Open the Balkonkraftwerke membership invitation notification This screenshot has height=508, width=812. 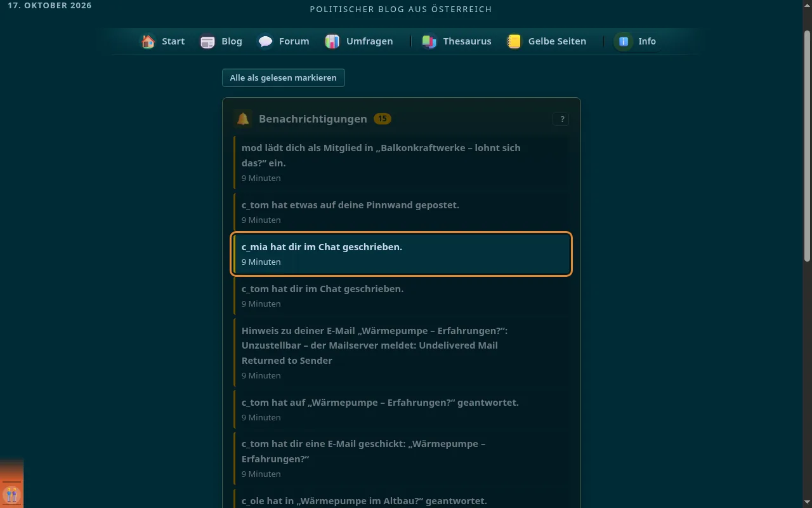coord(402,163)
